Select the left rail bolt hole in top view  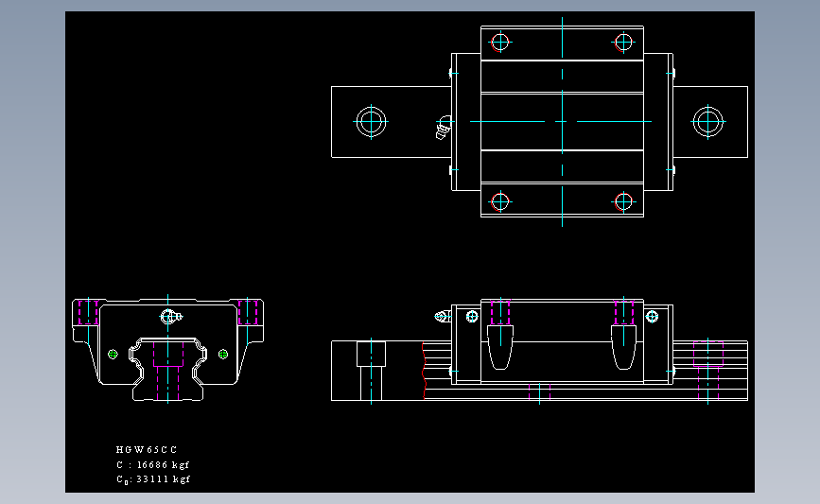tap(371, 121)
